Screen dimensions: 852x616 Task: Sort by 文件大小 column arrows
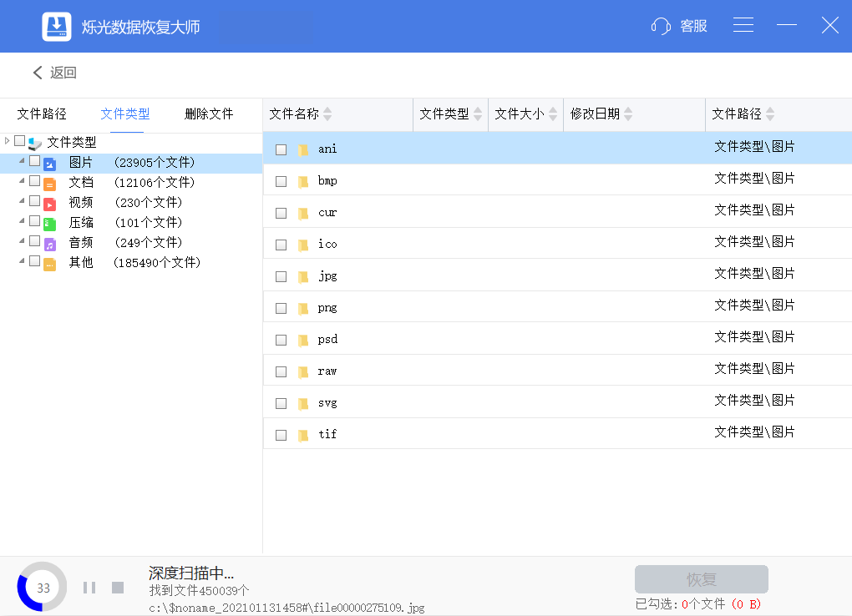(x=553, y=114)
